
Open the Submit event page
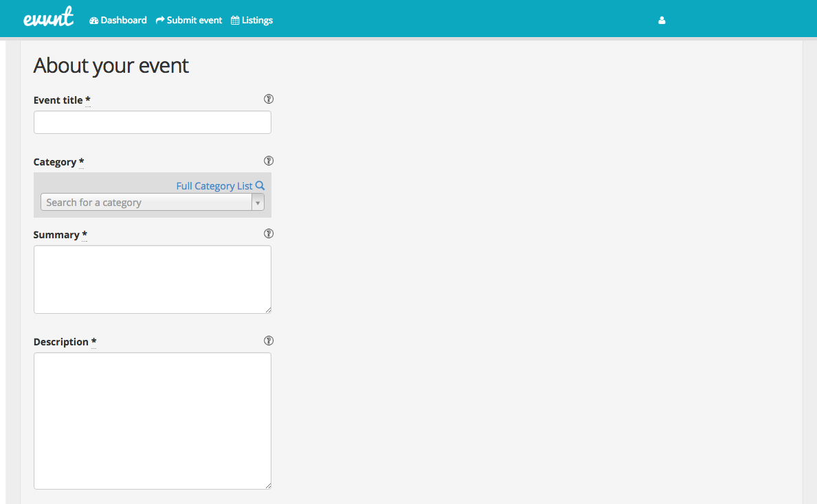pyautogui.click(x=189, y=21)
